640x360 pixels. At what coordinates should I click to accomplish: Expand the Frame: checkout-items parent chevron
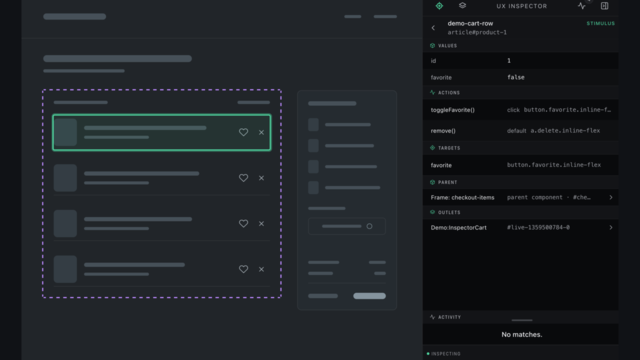[x=611, y=197]
